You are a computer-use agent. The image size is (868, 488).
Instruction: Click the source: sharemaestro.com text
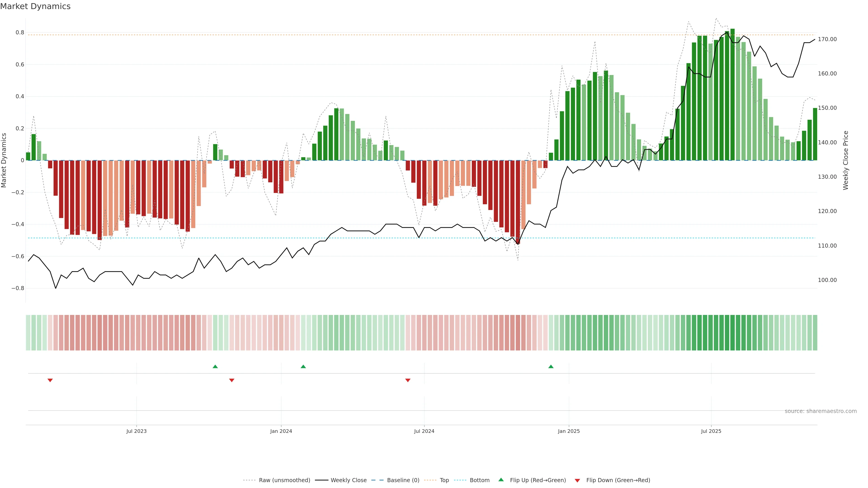point(821,411)
